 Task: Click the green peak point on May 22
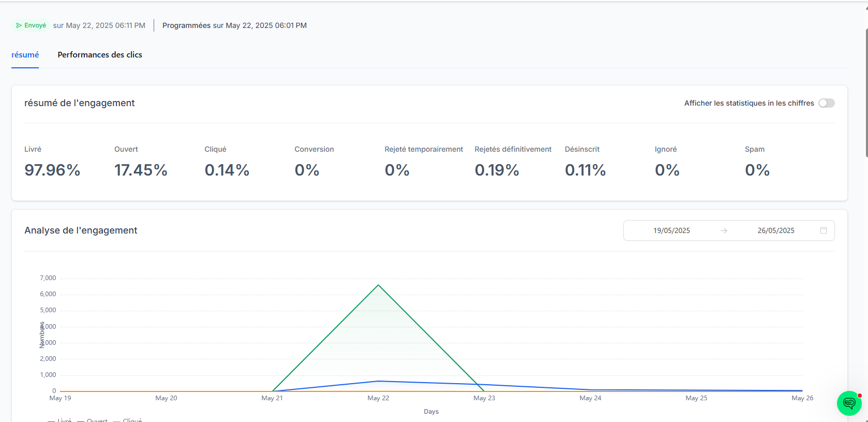378,285
